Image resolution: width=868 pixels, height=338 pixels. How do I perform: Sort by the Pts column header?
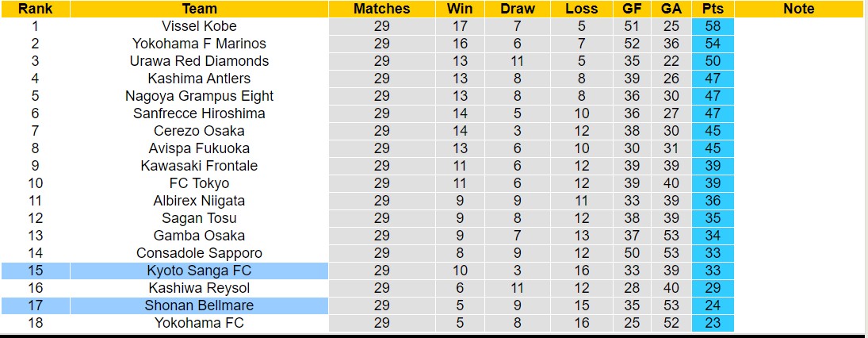(712, 9)
